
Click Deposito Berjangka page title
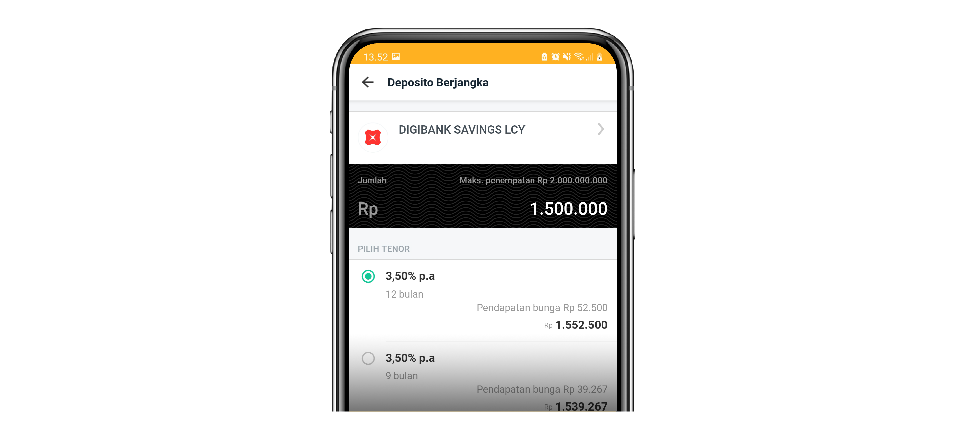click(x=437, y=82)
